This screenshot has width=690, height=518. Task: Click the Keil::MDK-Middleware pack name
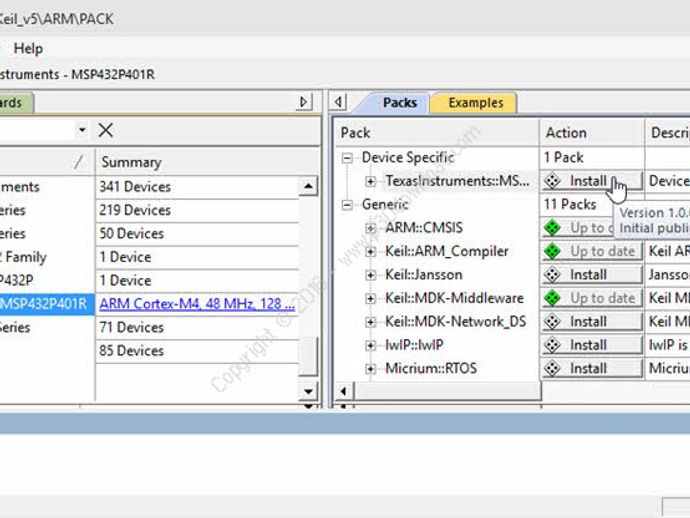pyautogui.click(x=454, y=298)
